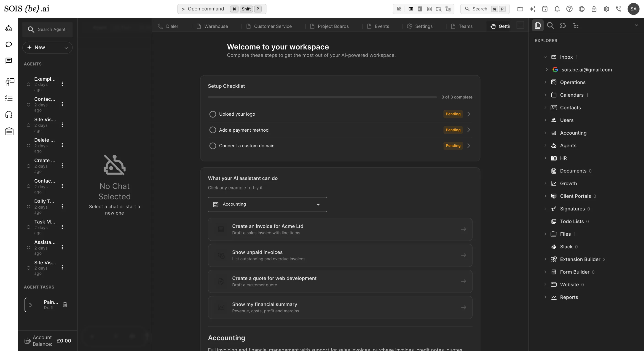
Task: Open the SA user avatar
Action: 633,9
